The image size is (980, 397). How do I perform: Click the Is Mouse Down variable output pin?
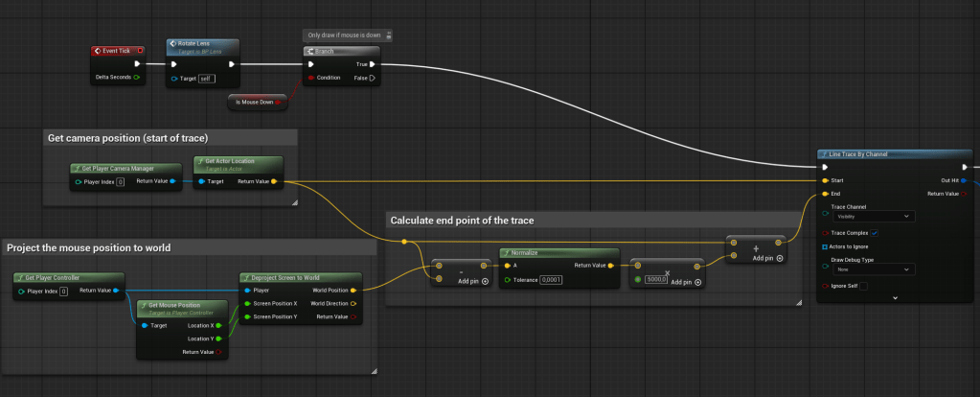[x=279, y=102]
